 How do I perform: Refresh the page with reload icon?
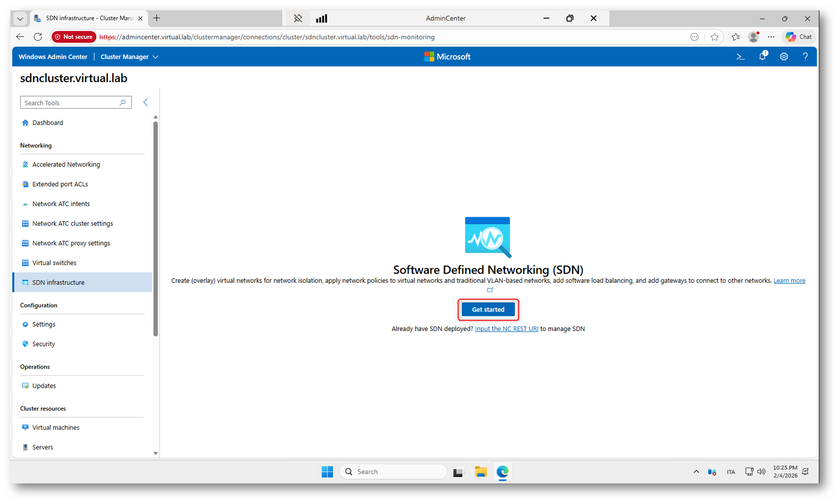(x=38, y=37)
